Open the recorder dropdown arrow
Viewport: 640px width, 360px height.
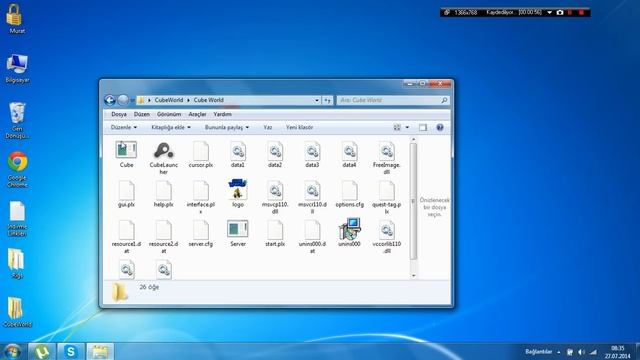point(549,13)
